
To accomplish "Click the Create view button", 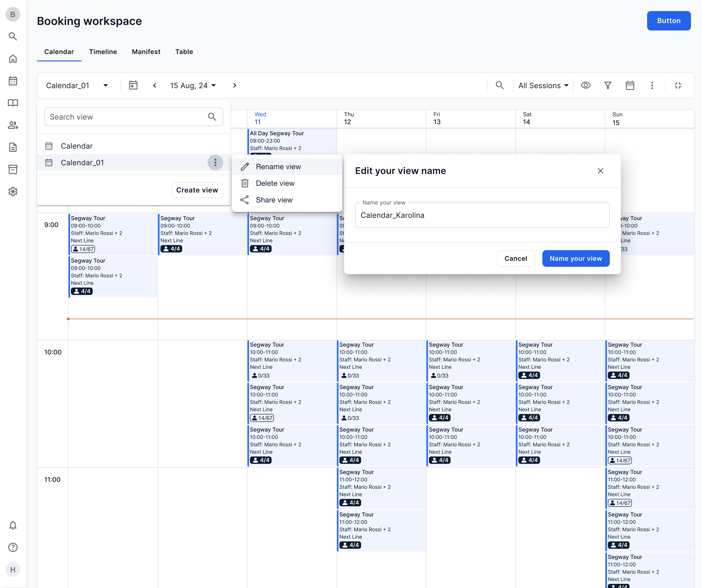I will point(197,190).
